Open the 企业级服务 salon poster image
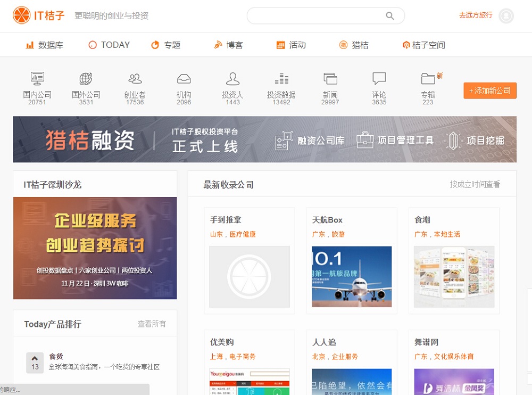 pos(95,248)
